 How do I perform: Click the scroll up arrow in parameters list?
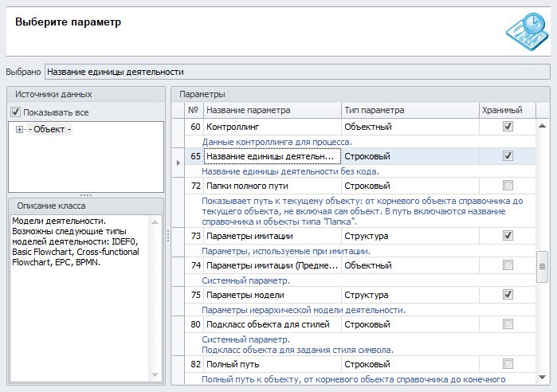[x=543, y=126]
